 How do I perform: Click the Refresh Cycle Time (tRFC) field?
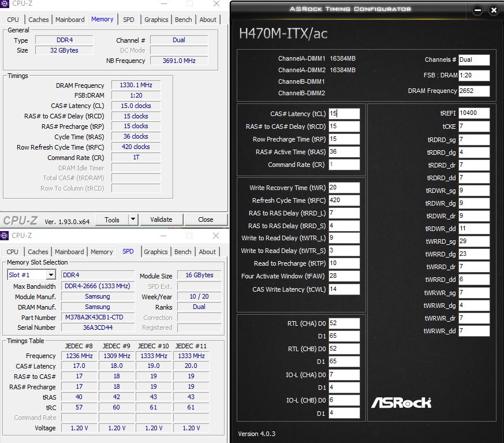344,200
